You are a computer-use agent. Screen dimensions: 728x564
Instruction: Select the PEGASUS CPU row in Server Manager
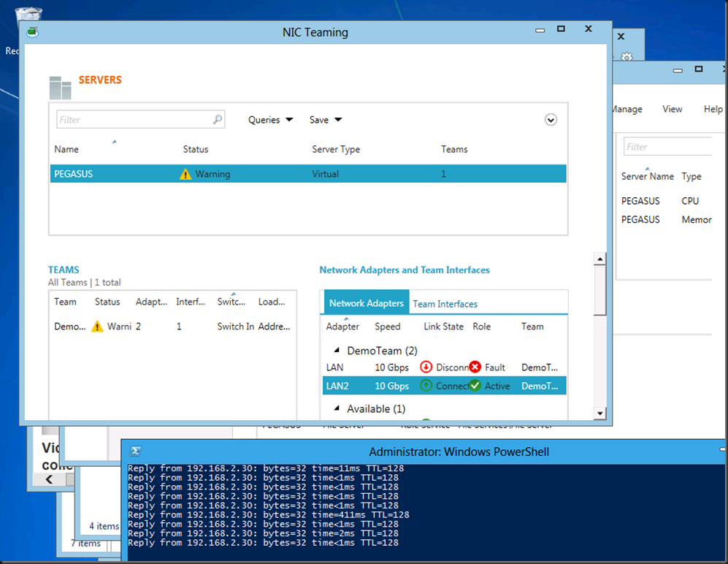coord(666,201)
